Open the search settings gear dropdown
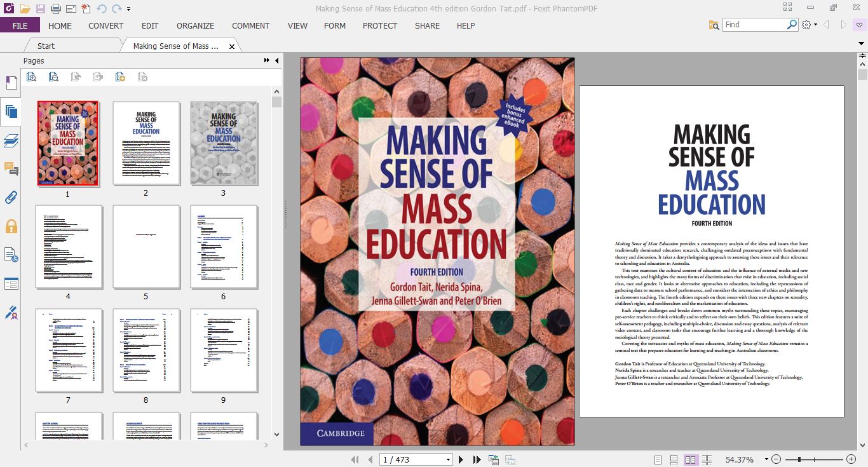Viewport: 868px width, 467px height. click(810, 25)
